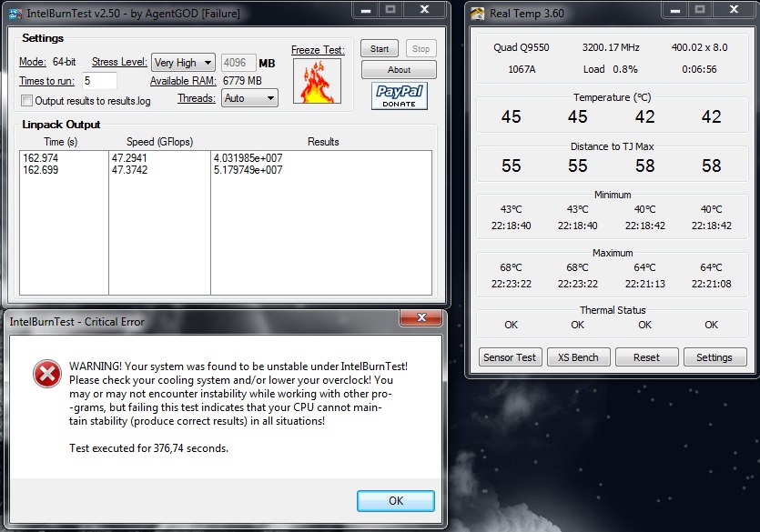Minimize the IntelBurnTest window
Viewport: 760px width, 532px height.
366,10
